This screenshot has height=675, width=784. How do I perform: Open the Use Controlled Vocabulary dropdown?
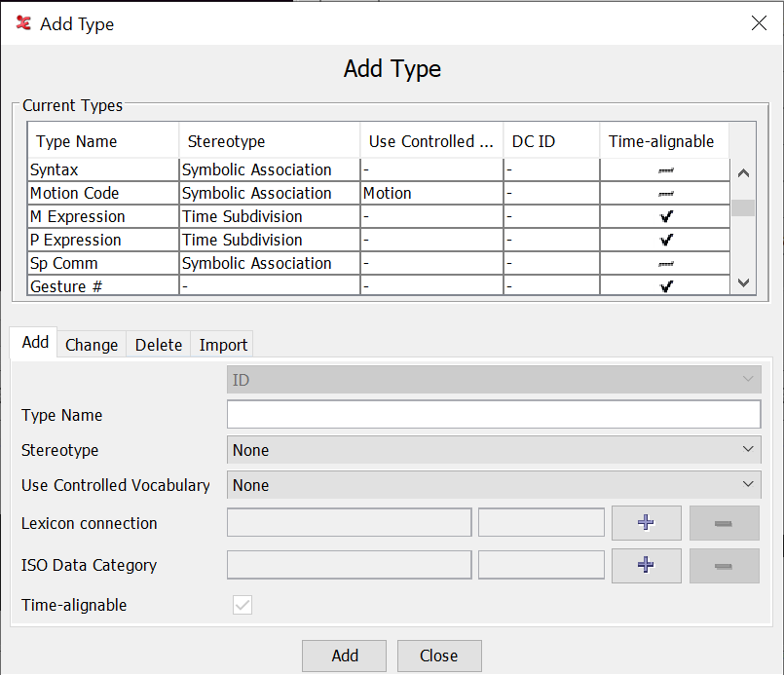point(494,485)
